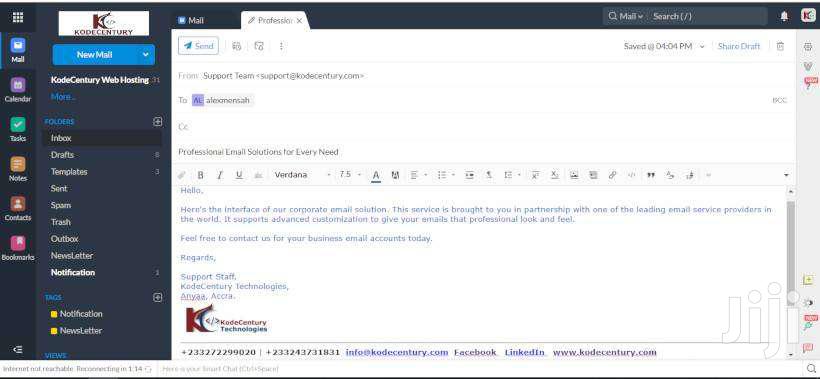Click Share Draft link
The image size is (820, 379).
click(x=738, y=46)
